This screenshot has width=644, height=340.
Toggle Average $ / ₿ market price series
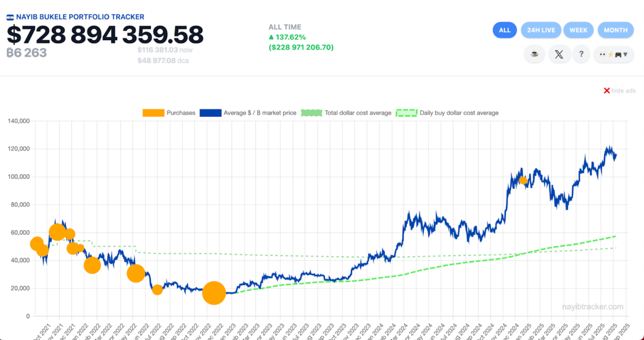coord(248,113)
